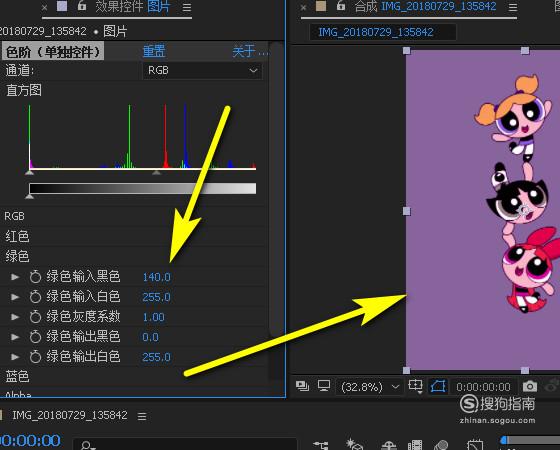
Task: Select the 合成 IMG_20180729_135842 viewer tab
Action: point(425,6)
